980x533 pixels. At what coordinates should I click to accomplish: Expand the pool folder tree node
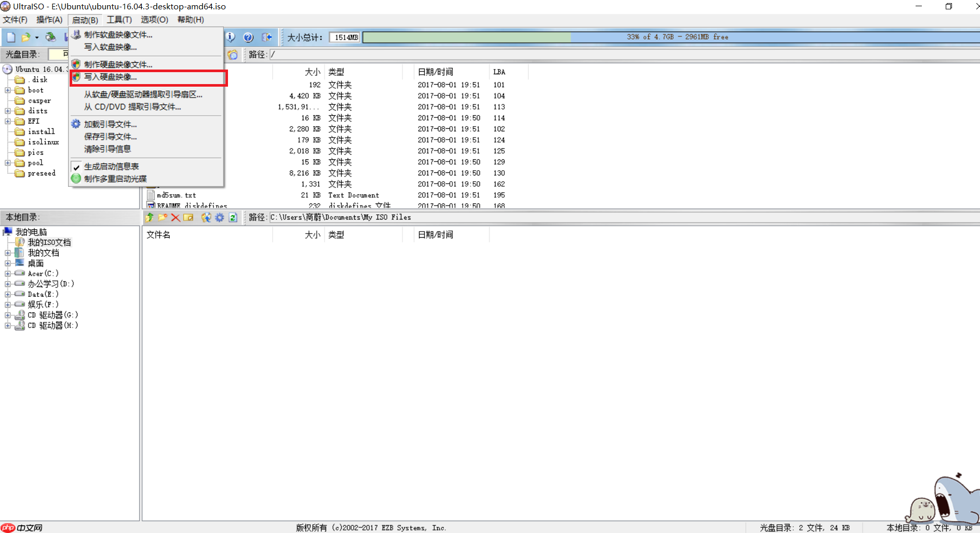(8, 163)
